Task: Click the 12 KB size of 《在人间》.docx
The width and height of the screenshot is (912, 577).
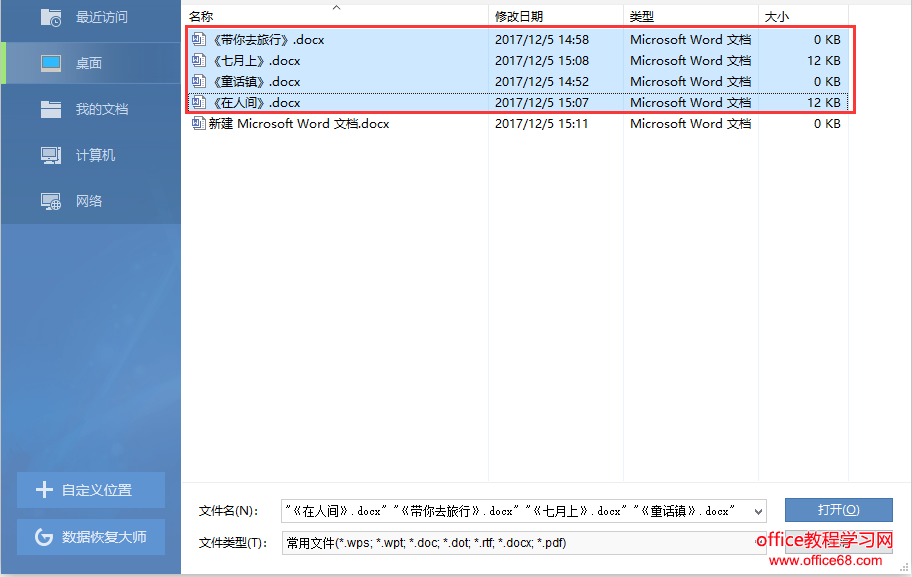Action: (824, 102)
